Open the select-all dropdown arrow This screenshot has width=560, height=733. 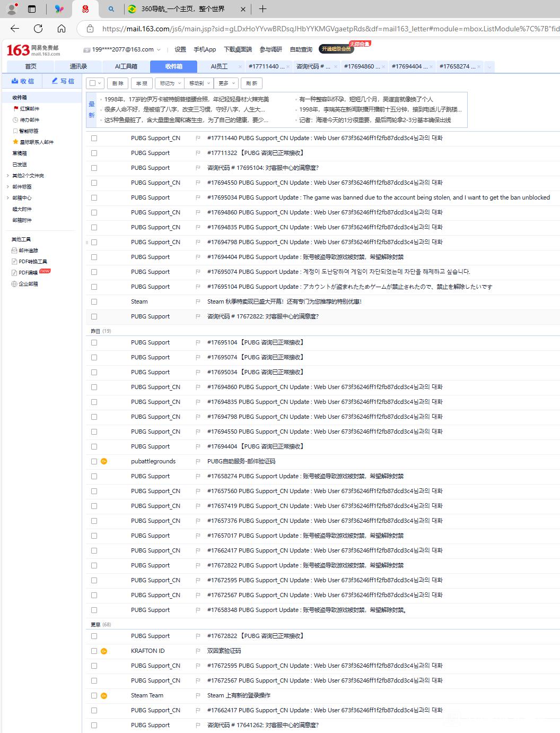pyautogui.click(x=100, y=83)
